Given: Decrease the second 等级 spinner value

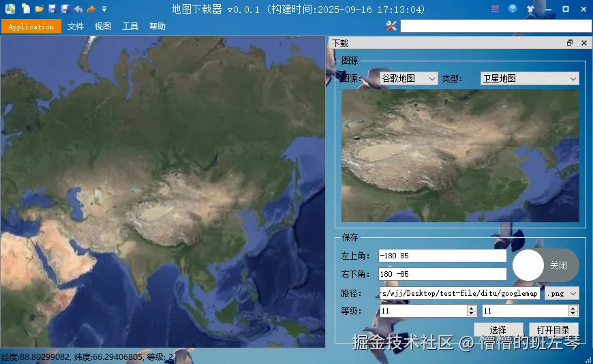Looking at the screenshot, I should click(573, 314).
